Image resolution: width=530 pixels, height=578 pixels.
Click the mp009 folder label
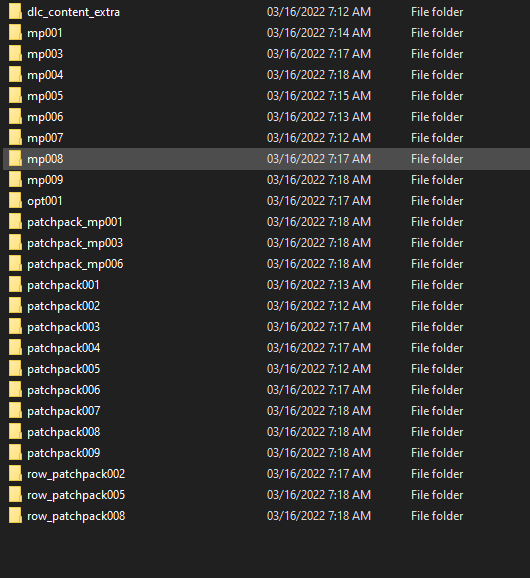pyautogui.click(x=45, y=180)
